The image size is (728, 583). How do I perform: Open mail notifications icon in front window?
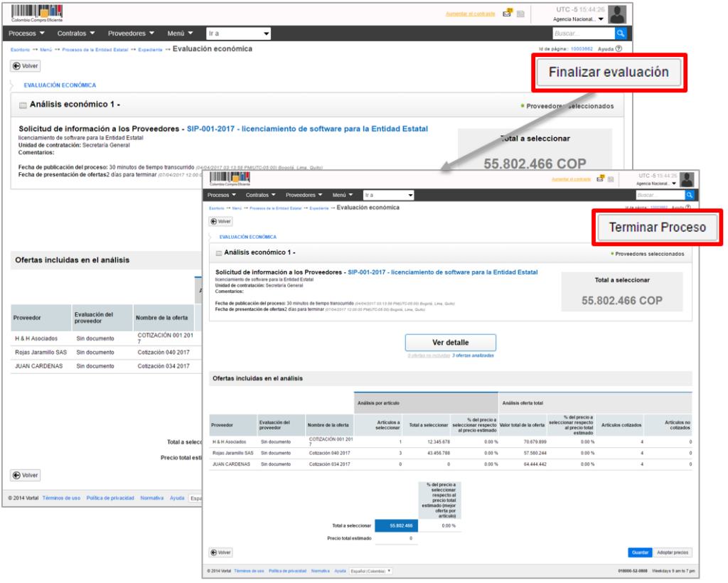click(x=601, y=179)
